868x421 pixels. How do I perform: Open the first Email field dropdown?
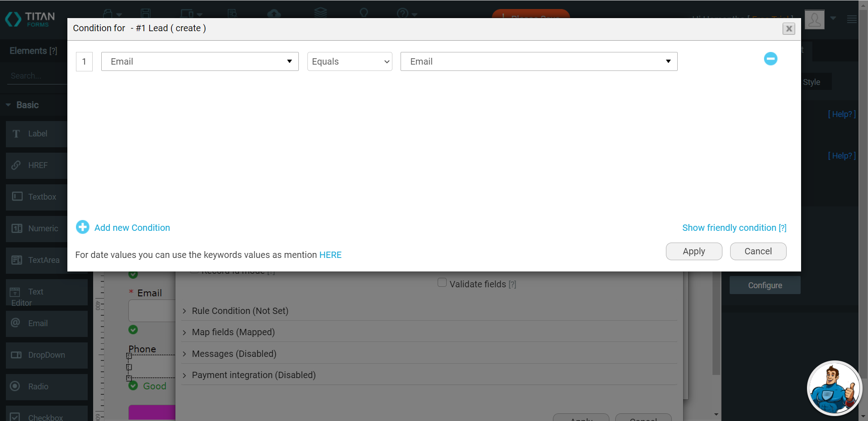[x=200, y=61]
